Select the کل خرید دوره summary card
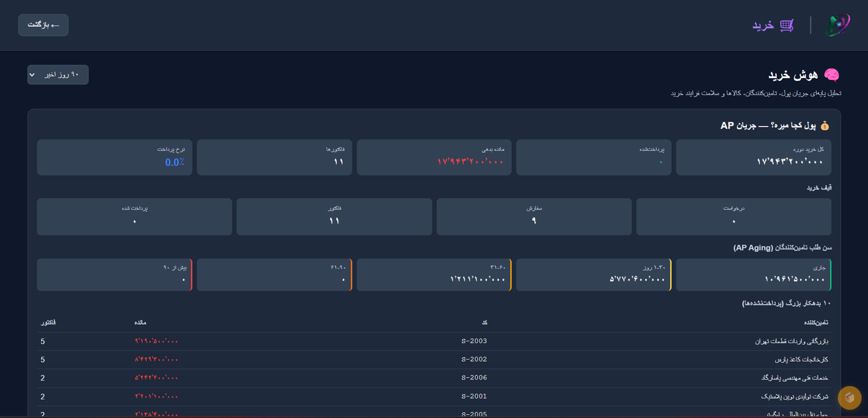The width and height of the screenshot is (868, 418). (x=754, y=157)
